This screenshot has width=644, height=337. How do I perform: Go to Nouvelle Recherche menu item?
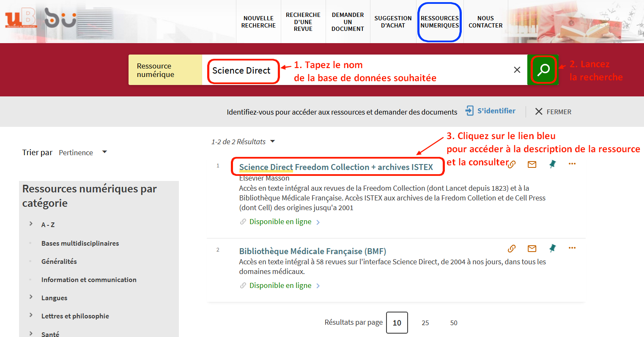pyautogui.click(x=258, y=22)
